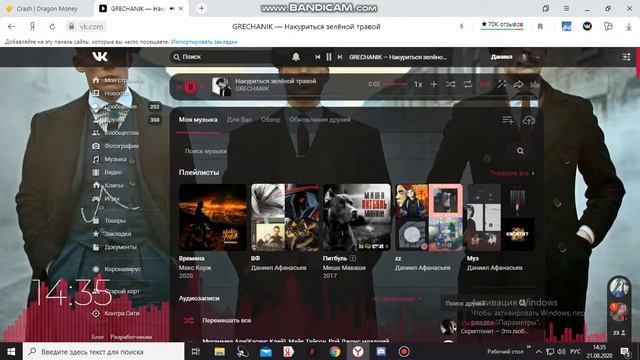640x360 pixels.
Task: Switch to the Моя музыка tab
Action: point(198,120)
